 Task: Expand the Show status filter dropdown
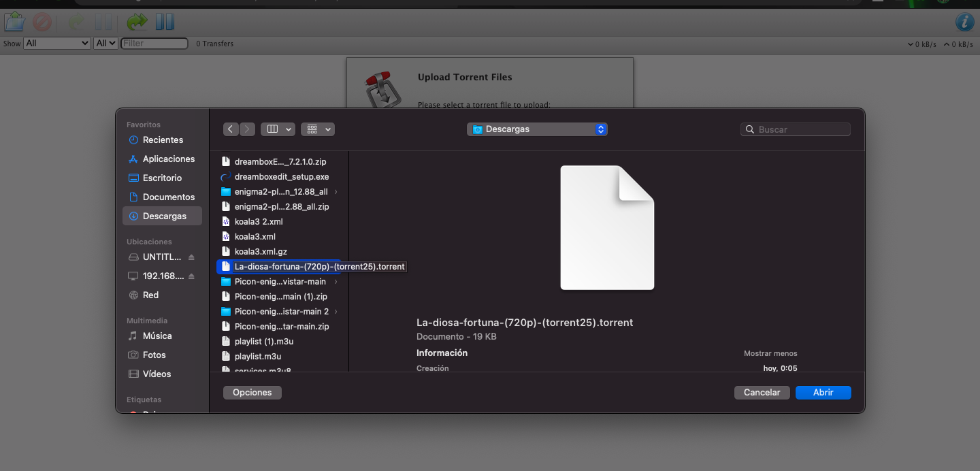coord(57,44)
